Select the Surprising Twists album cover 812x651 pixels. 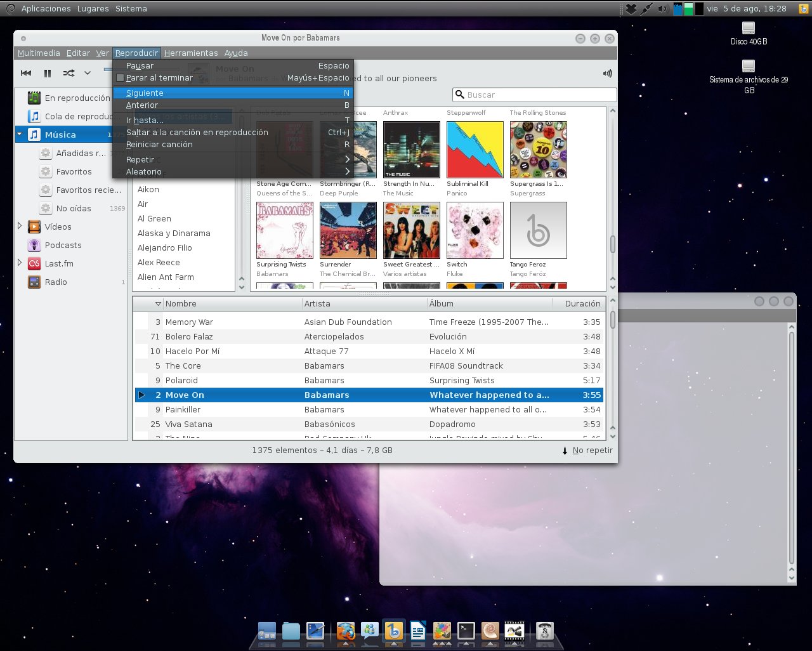(284, 230)
